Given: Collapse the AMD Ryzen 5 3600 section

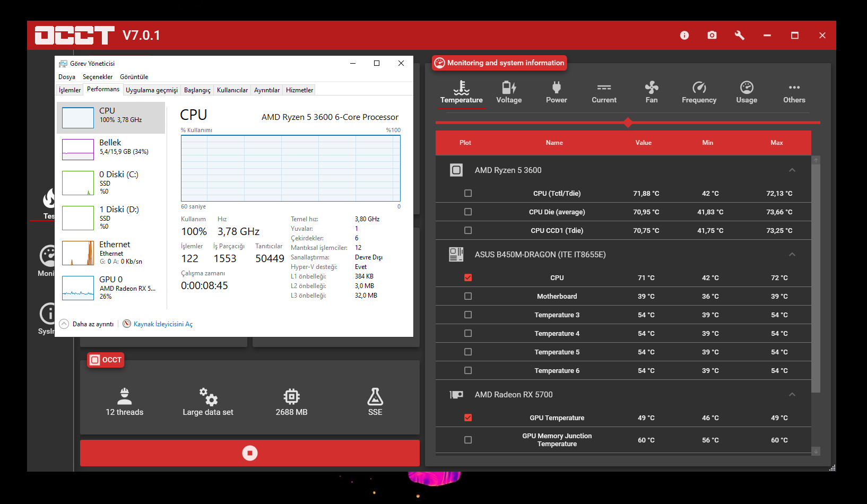Looking at the screenshot, I should point(792,170).
